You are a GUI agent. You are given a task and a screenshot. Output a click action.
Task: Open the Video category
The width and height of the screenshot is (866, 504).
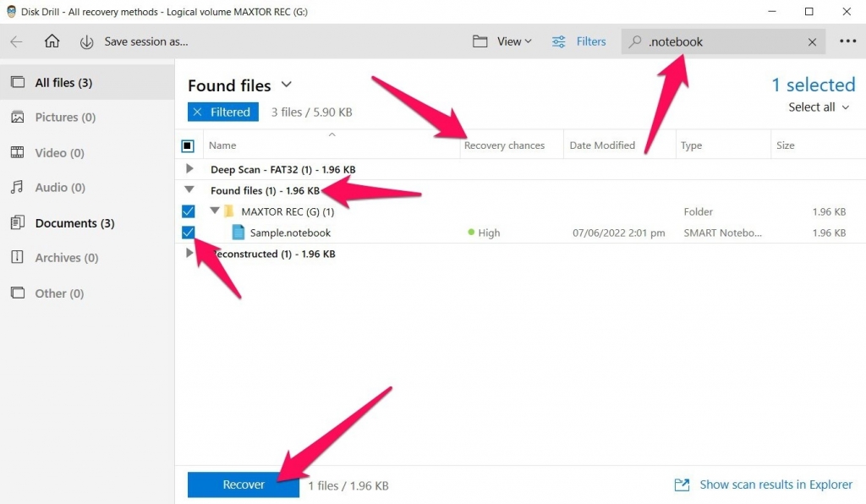(51, 152)
